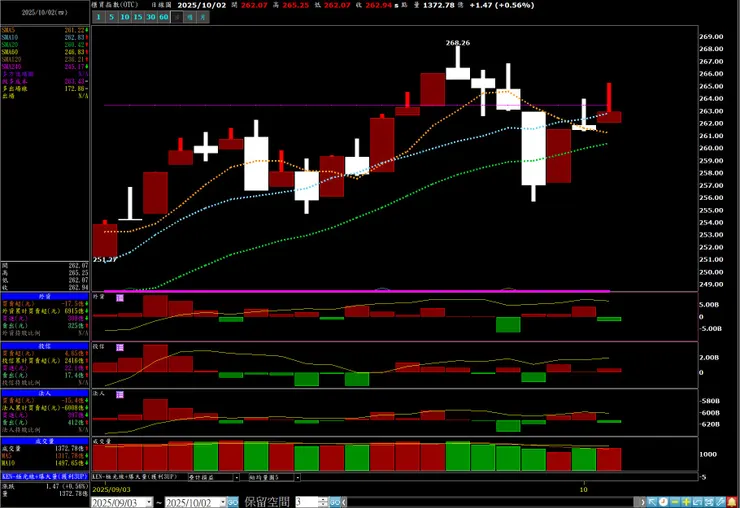Switch to the 30-minute period

coord(151,17)
